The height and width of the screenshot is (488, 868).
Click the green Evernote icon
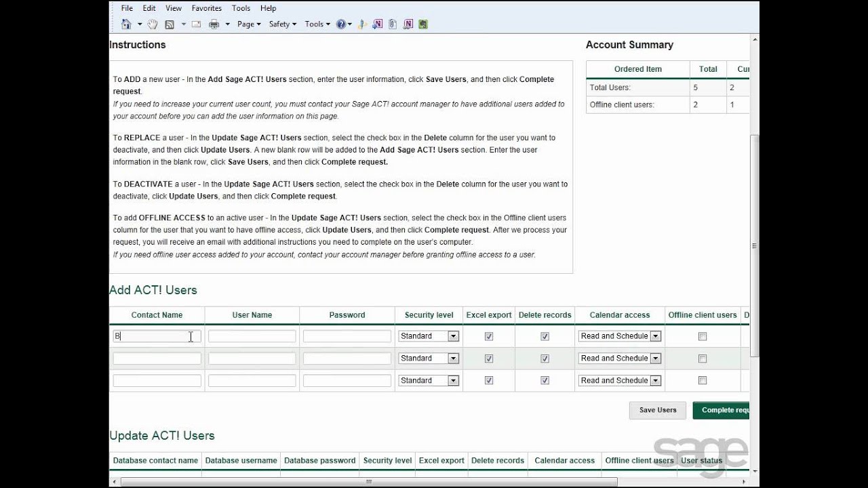(x=423, y=24)
